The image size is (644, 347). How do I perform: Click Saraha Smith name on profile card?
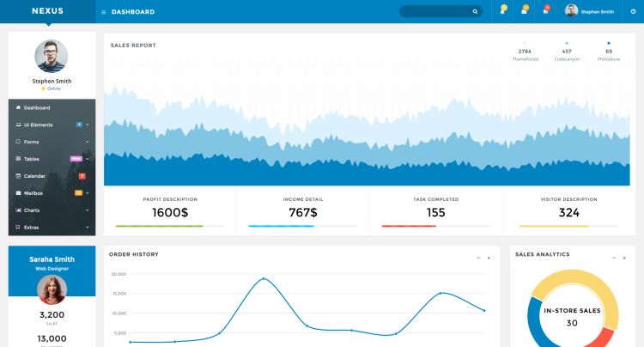pos(52,259)
